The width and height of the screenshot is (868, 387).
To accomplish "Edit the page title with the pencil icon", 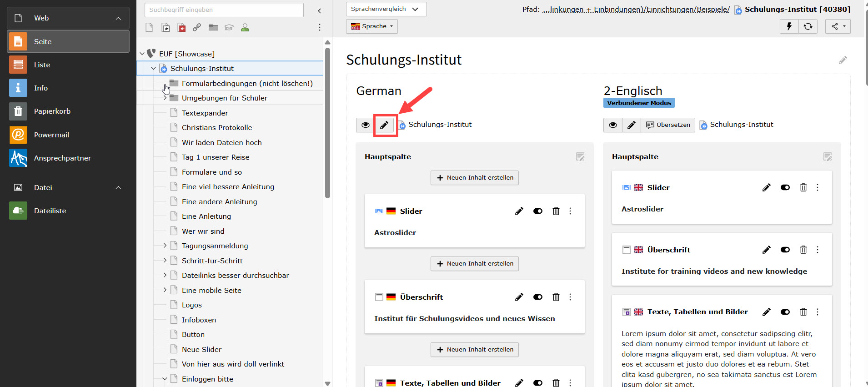I will click(843, 60).
